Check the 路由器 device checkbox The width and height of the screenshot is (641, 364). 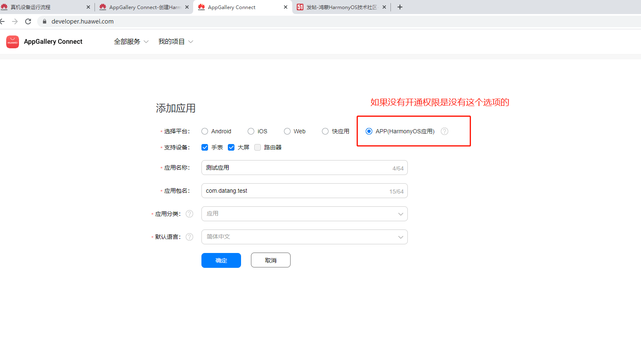point(258,147)
